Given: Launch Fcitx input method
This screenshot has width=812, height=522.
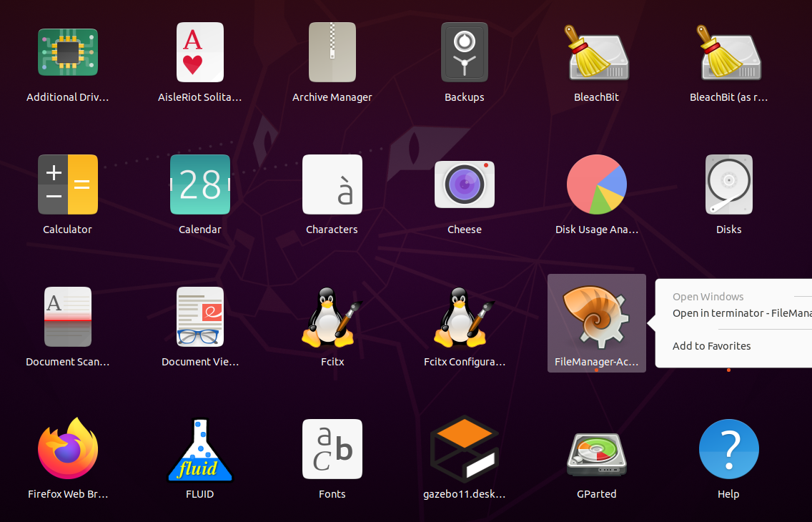Looking at the screenshot, I should pyautogui.click(x=332, y=316).
